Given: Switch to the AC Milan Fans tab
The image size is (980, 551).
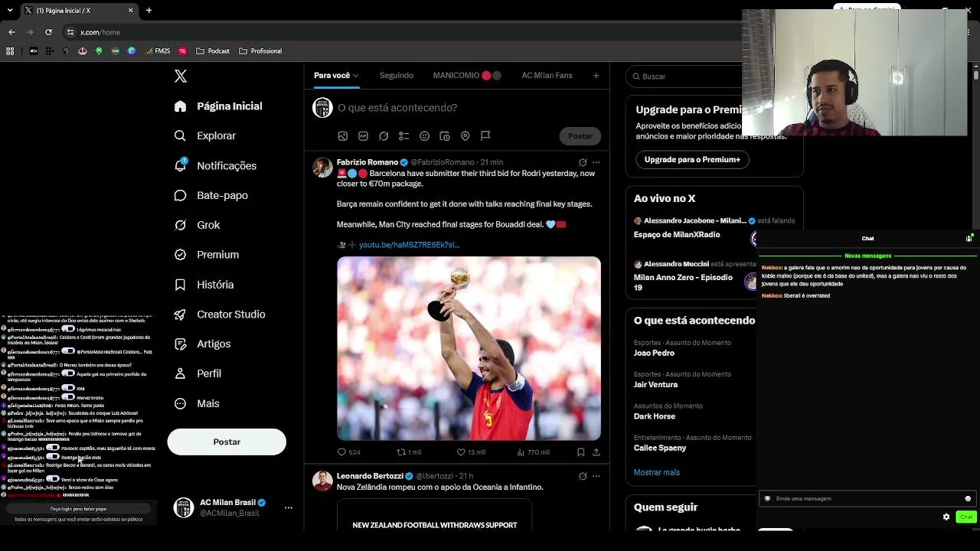Looking at the screenshot, I should [547, 75].
